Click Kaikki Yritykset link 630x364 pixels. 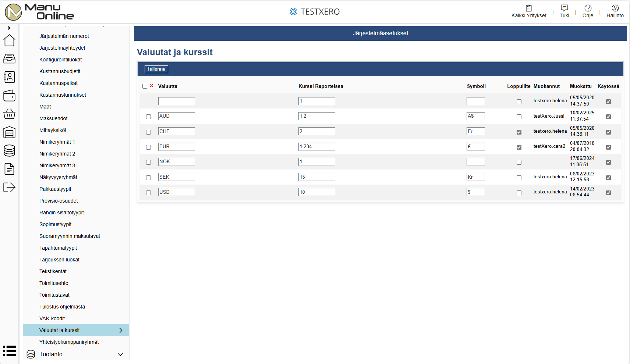coord(529,15)
